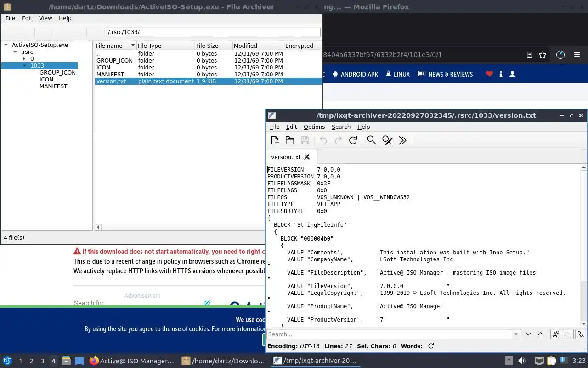Create a new document in the text editor

275,141
